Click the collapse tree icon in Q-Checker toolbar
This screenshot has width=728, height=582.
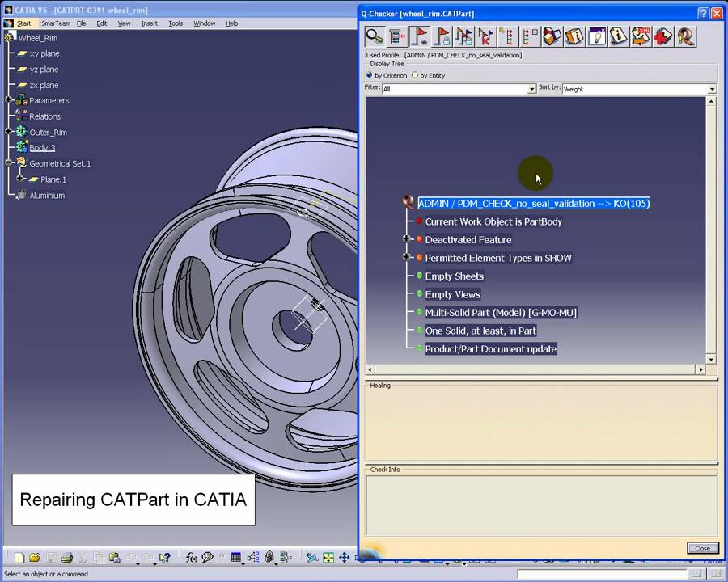click(x=508, y=36)
